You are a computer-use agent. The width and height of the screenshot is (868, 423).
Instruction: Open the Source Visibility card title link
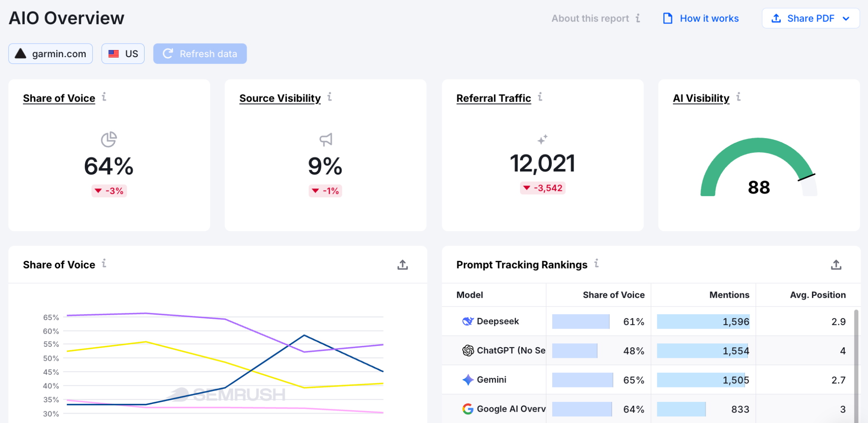(x=280, y=98)
